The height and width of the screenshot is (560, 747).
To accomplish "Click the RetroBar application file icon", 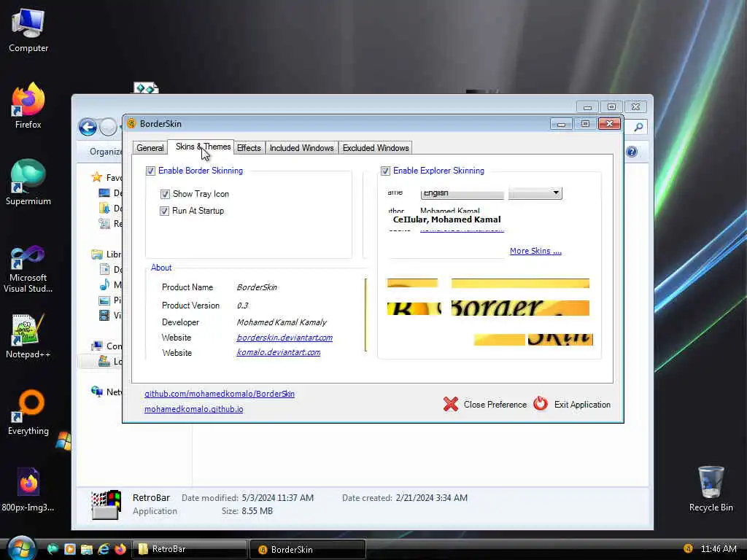I will [x=107, y=505].
